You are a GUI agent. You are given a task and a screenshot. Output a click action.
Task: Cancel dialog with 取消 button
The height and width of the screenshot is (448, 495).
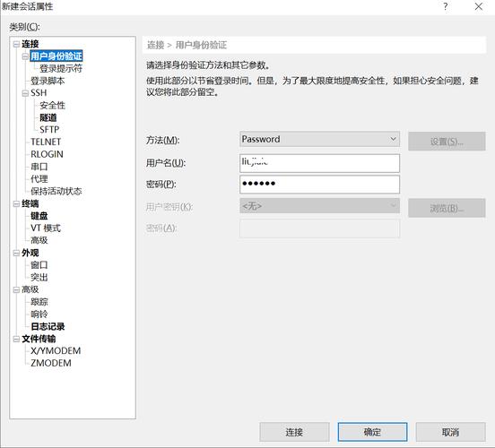click(x=450, y=432)
